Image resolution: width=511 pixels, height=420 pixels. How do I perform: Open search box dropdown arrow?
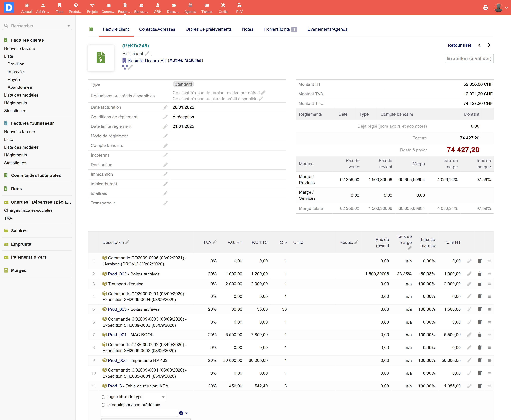coord(69,26)
